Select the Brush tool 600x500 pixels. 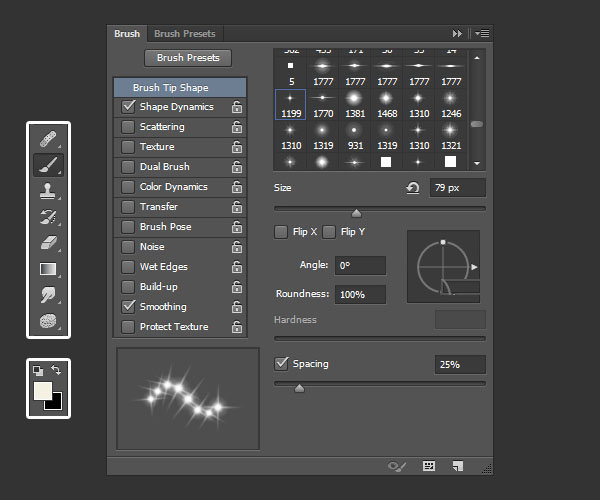coord(48,165)
